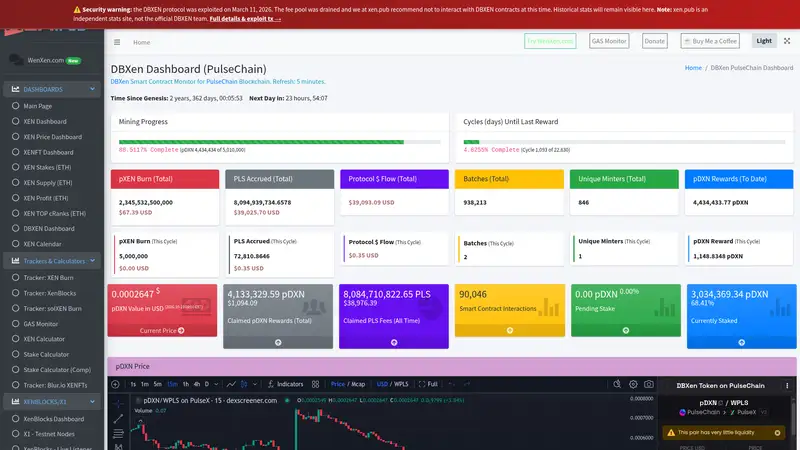Toggle the hamburger sidebar menu icon
This screenshot has width=800, height=450.
pyautogui.click(x=117, y=42)
